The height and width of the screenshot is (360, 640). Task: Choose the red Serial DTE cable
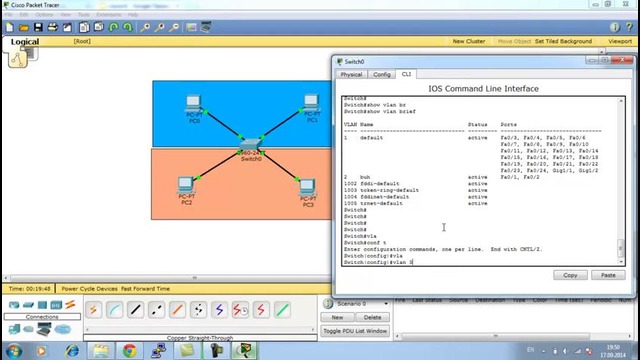(x=261, y=310)
